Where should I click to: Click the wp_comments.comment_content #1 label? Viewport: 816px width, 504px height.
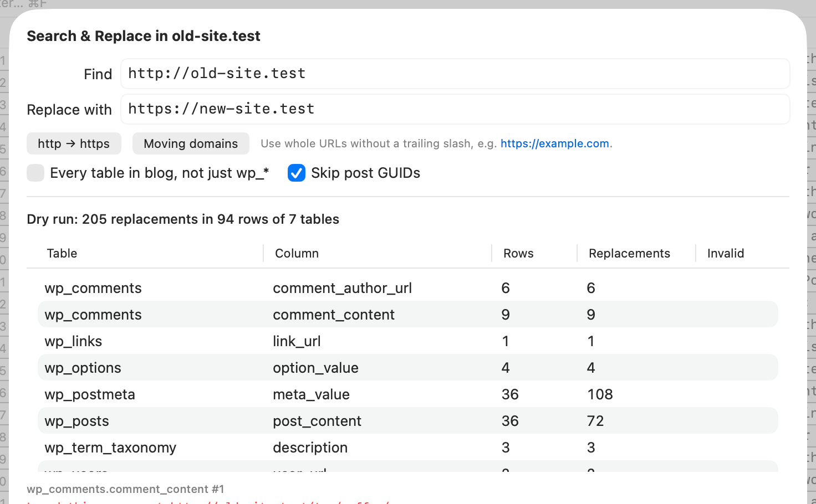point(125,489)
